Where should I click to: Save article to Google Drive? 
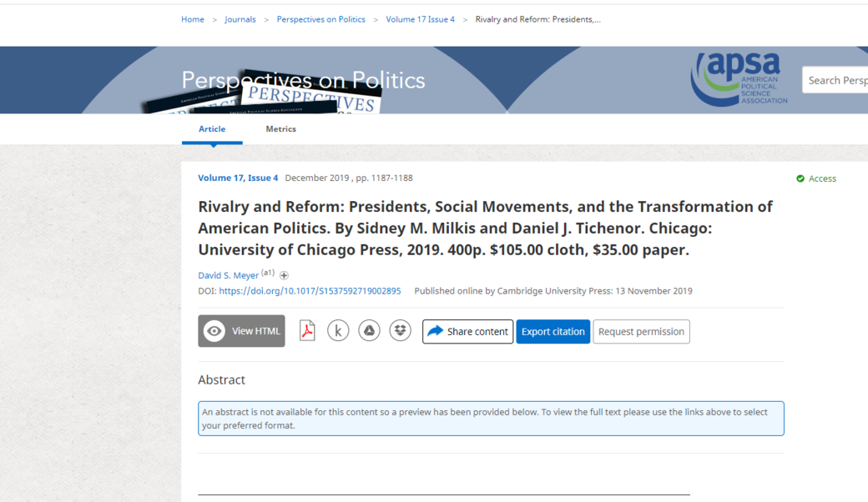369,331
